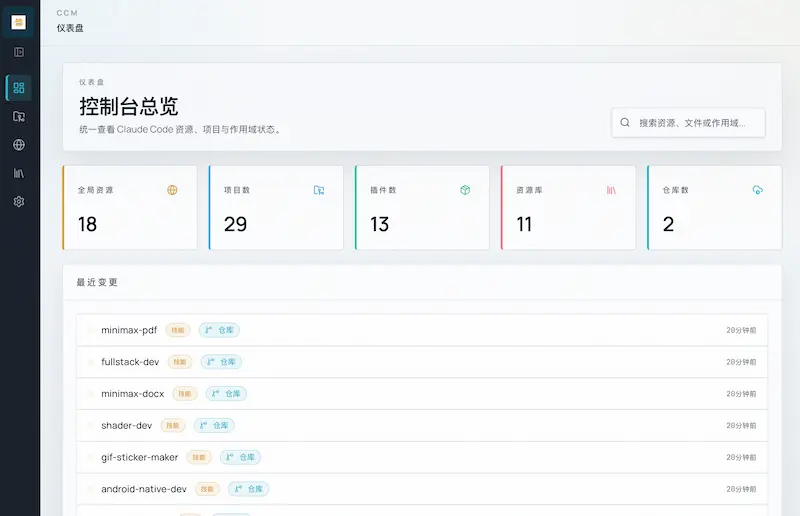Screen dimensions: 800x516
Task: Toggle the sidebar panel collapse icon
Action: click(19, 52)
